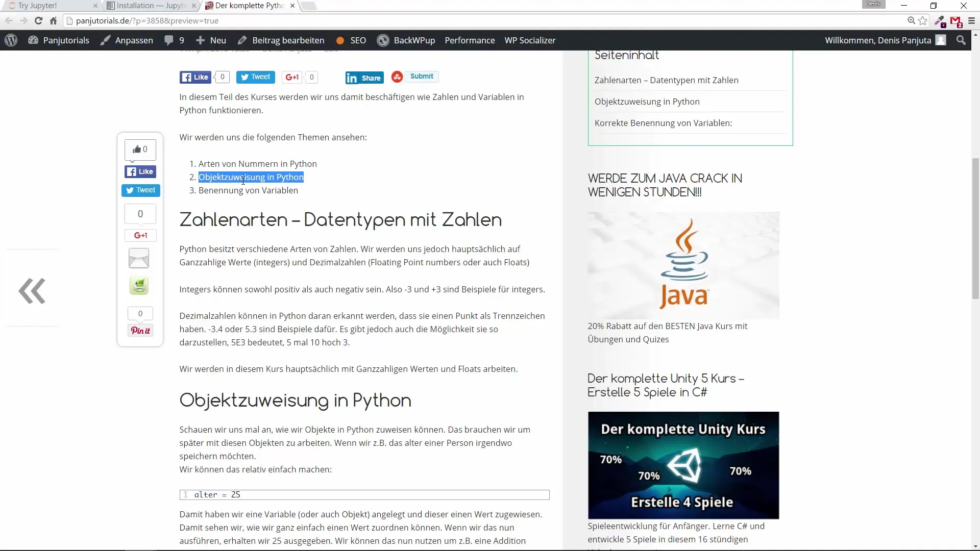Screen dimensions: 980x551
Task: Close the Installation — Jupyter tab
Action: [x=193, y=6]
